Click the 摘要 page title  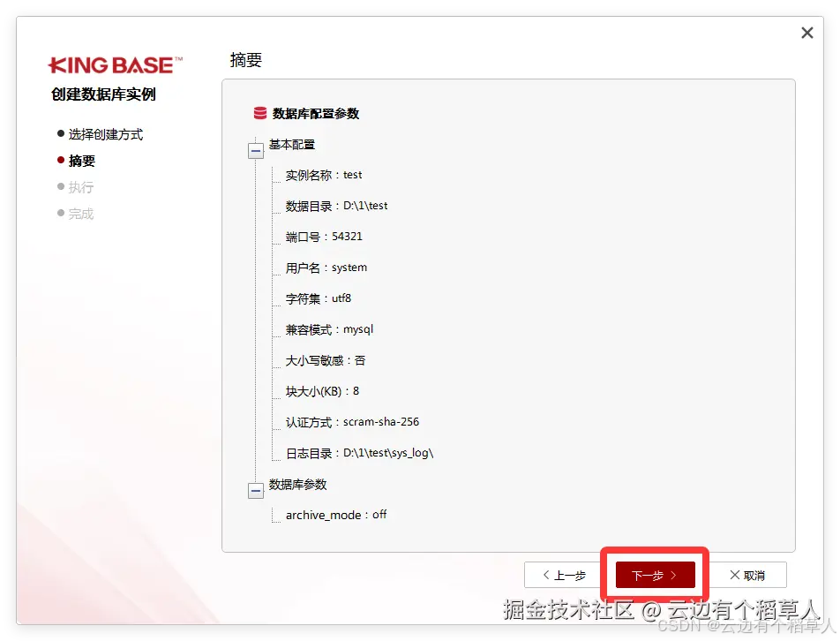[x=246, y=60]
